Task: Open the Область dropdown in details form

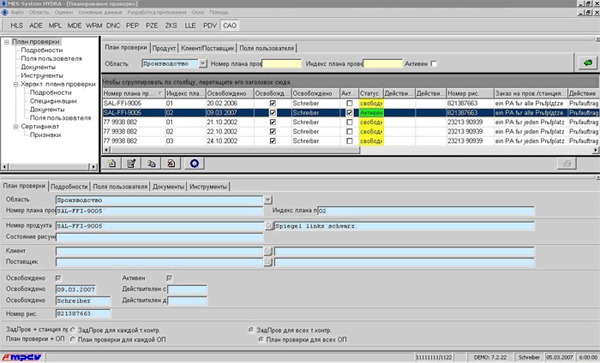Action: point(268,200)
